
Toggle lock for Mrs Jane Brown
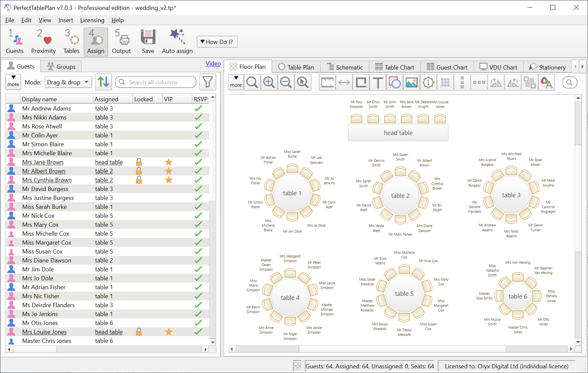point(139,162)
